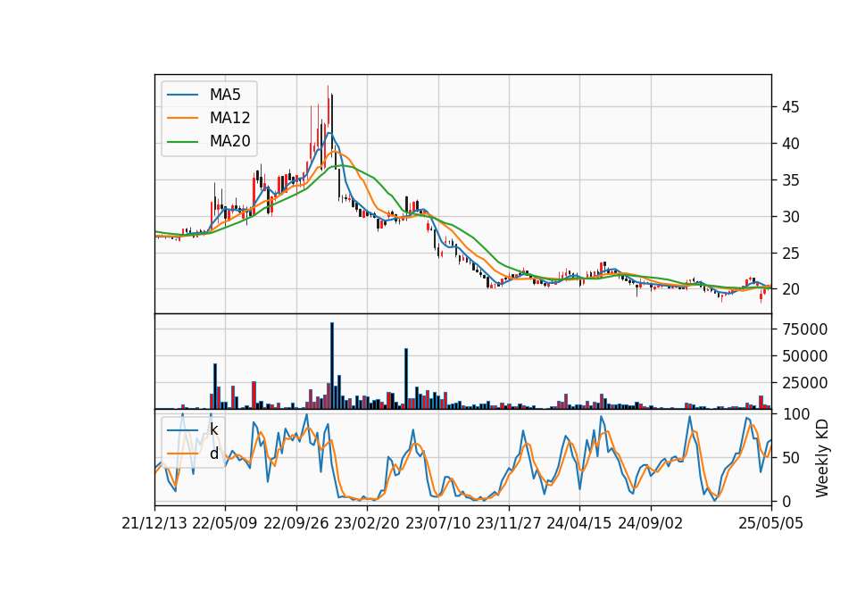Click the 25 price axis label
The image size is (857, 616).
tap(790, 254)
